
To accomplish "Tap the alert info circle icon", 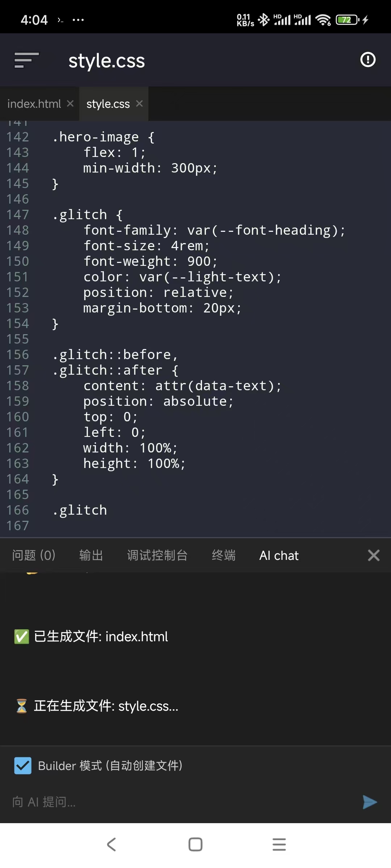I will (368, 60).
